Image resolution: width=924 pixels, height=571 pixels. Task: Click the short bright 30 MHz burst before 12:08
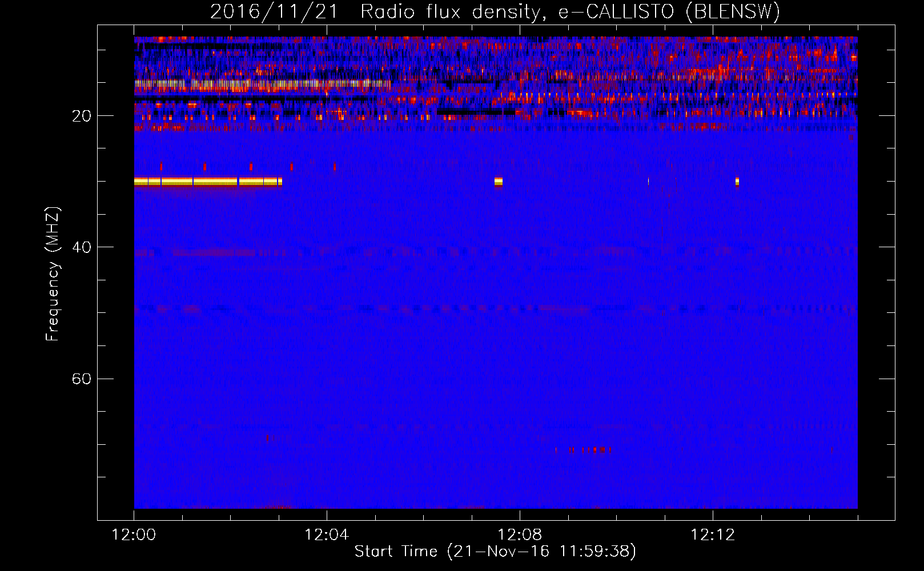499,182
